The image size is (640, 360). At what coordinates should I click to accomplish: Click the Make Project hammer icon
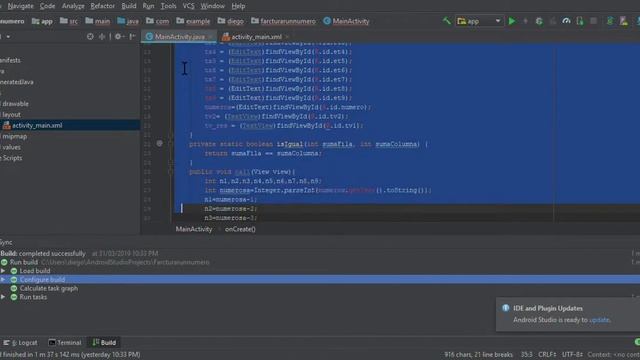click(x=447, y=20)
